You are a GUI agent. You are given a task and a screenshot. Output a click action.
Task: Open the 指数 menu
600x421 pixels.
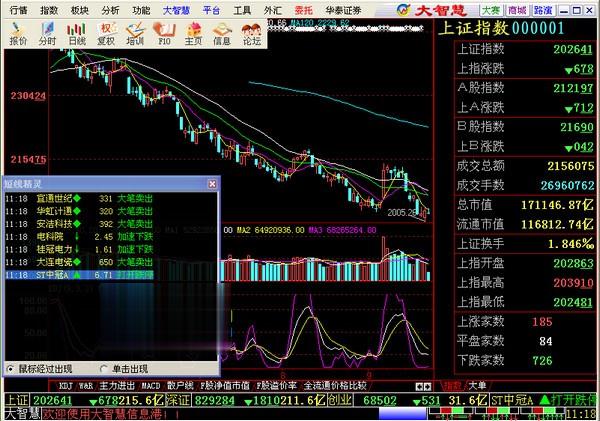[49, 10]
